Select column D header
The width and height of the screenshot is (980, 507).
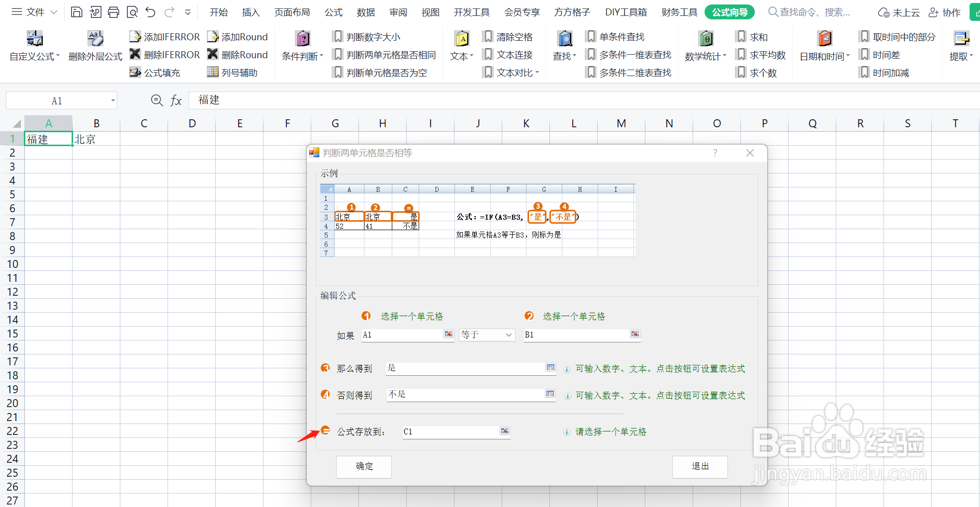click(192, 123)
